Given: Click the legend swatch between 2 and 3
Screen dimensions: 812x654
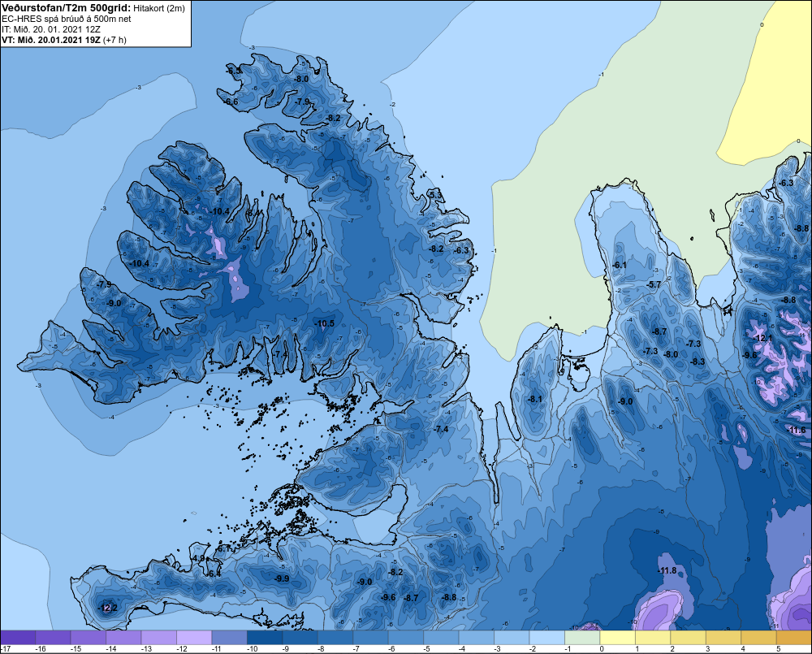Looking at the screenshot, I should click(687, 638).
